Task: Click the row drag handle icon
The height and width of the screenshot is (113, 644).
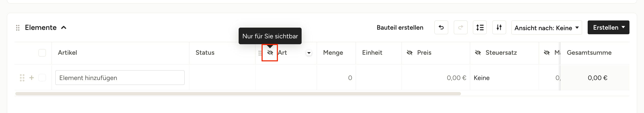Action: [22, 78]
